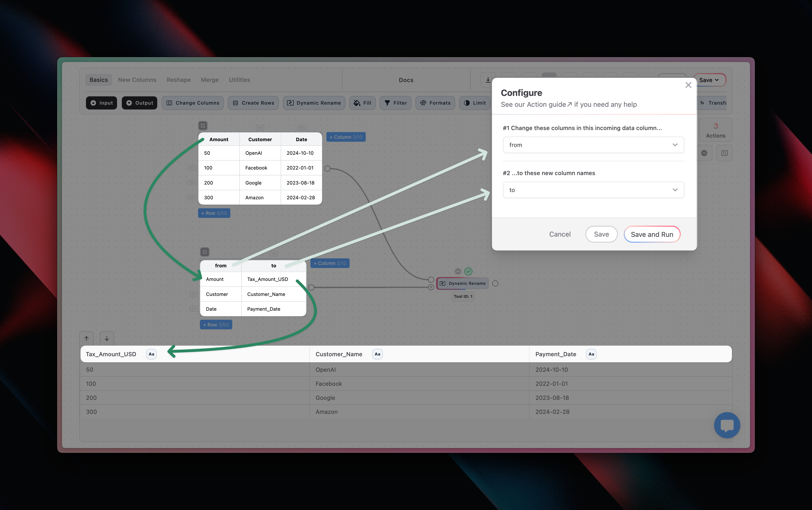The height and width of the screenshot is (510, 812).
Task: Click the minus circle icon below Actions
Action: click(x=704, y=153)
